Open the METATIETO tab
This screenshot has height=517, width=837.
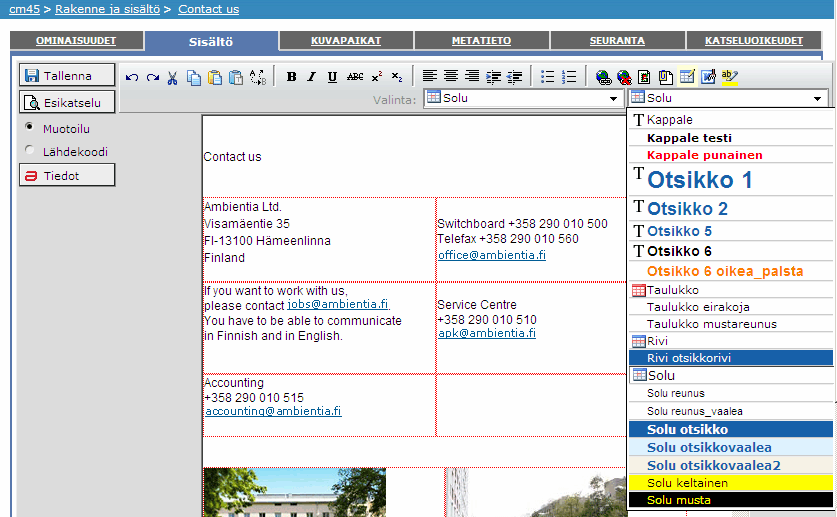pyautogui.click(x=481, y=41)
